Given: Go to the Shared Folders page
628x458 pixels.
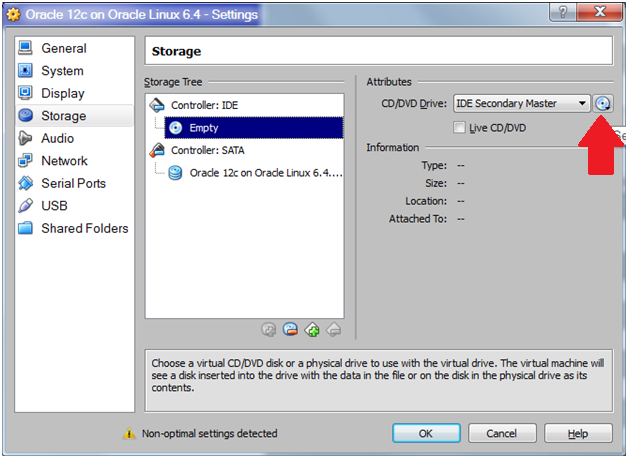Looking at the screenshot, I should pos(84,228).
